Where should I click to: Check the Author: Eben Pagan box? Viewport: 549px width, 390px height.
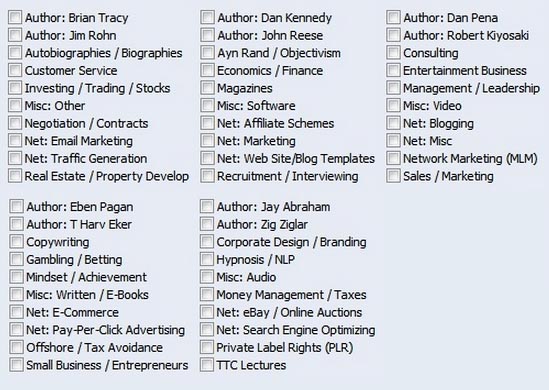16,206
